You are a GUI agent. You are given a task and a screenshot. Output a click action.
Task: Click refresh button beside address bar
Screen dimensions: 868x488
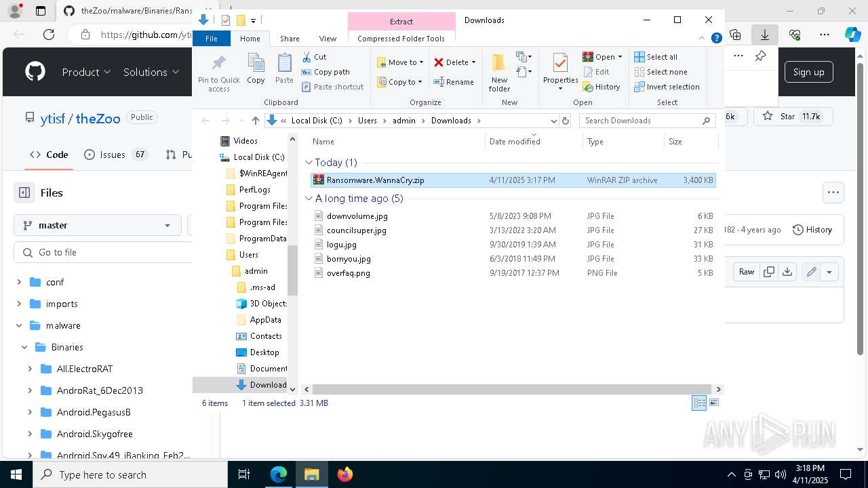click(x=566, y=121)
